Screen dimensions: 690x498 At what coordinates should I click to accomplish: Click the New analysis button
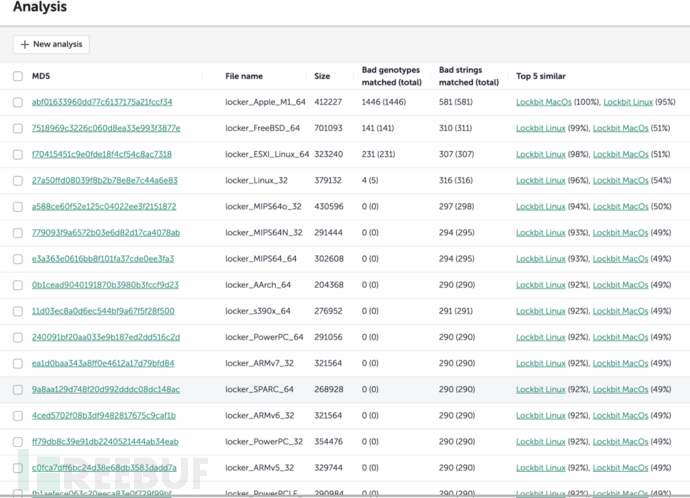click(x=51, y=44)
